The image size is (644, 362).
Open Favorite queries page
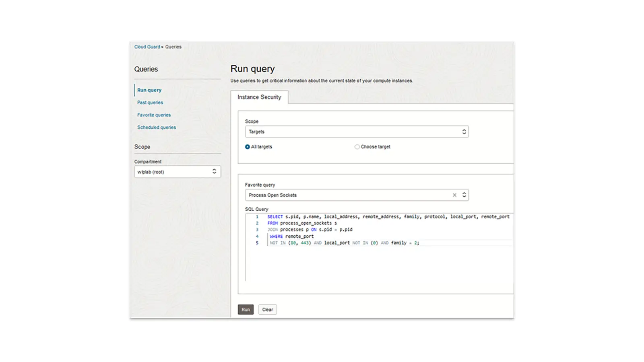pyautogui.click(x=154, y=115)
